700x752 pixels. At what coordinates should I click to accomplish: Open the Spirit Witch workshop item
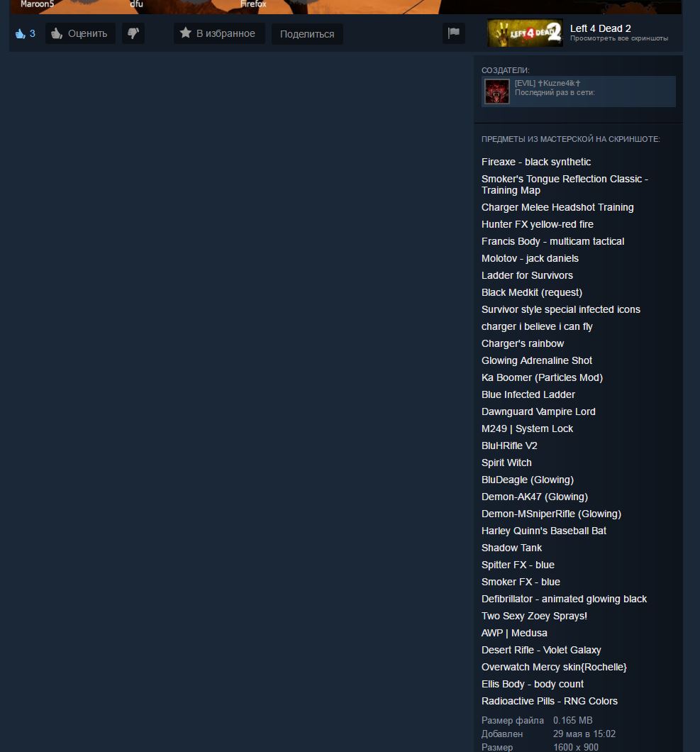pos(506,463)
